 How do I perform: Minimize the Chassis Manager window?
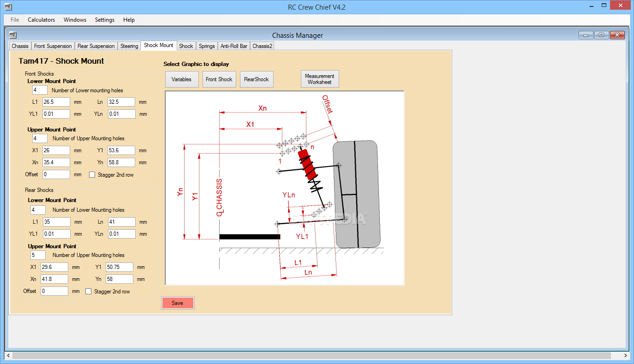click(x=586, y=35)
